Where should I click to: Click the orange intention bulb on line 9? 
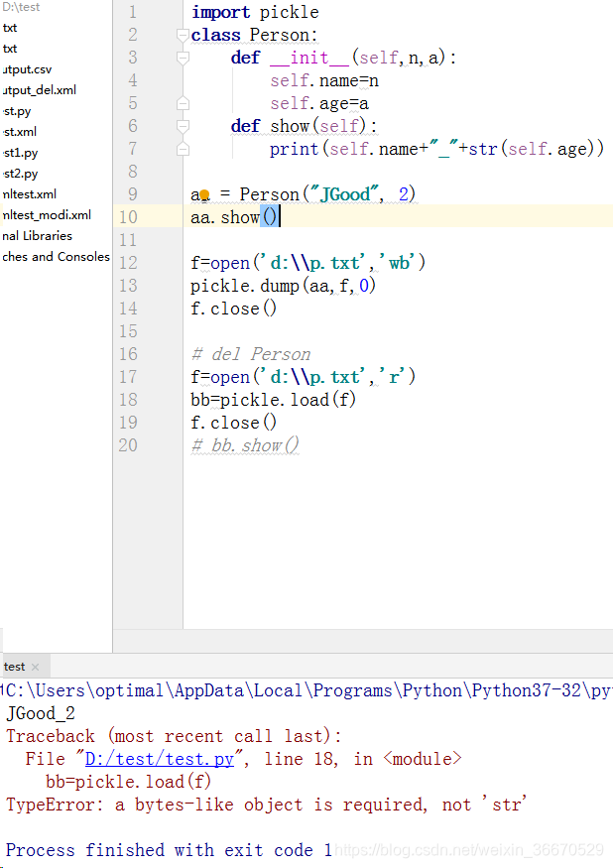(x=204, y=194)
